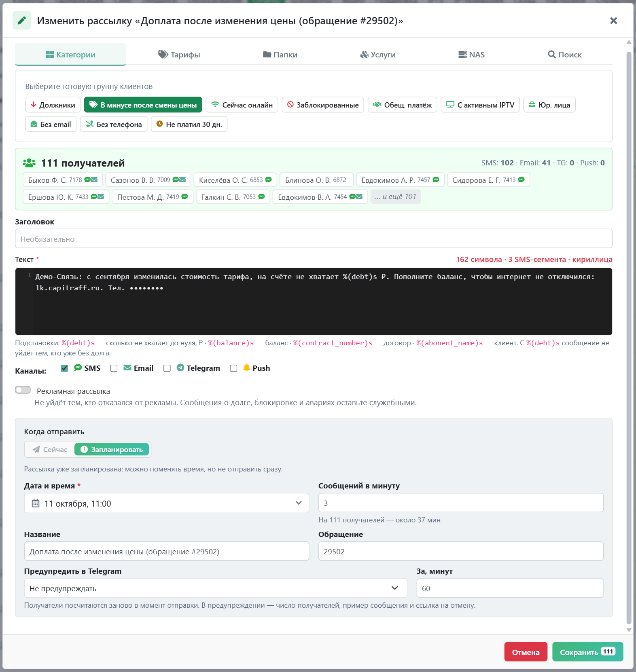Select the Без телефона group
This screenshot has height=672, width=636.
(114, 124)
